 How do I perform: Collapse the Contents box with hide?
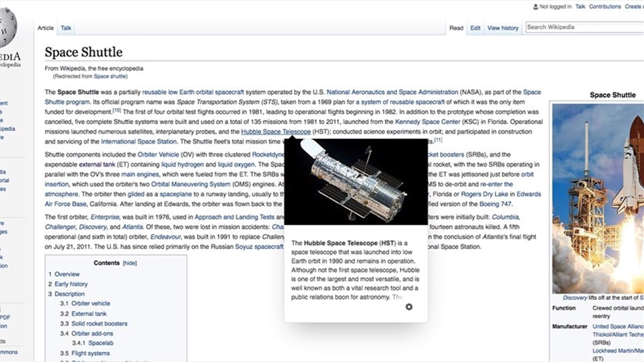(x=130, y=263)
